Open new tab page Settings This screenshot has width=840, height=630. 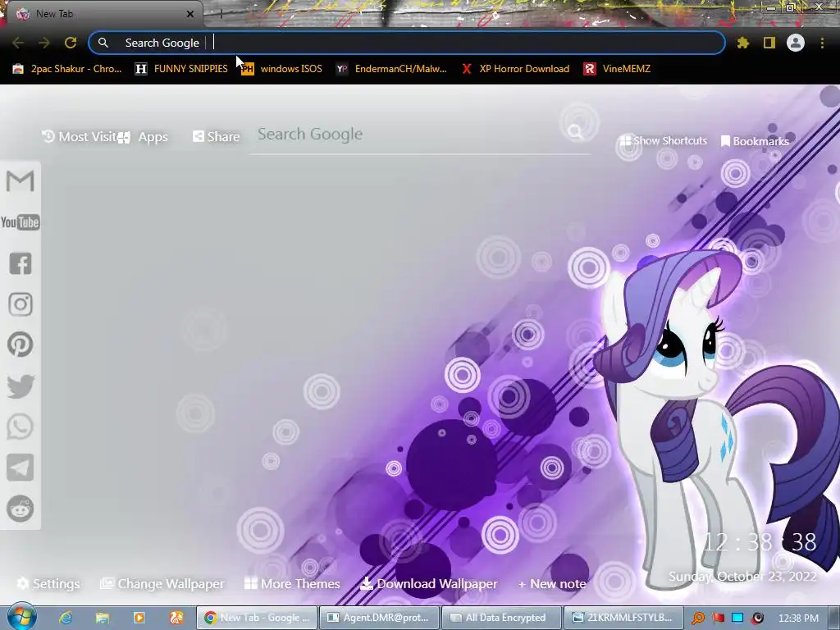click(x=48, y=583)
